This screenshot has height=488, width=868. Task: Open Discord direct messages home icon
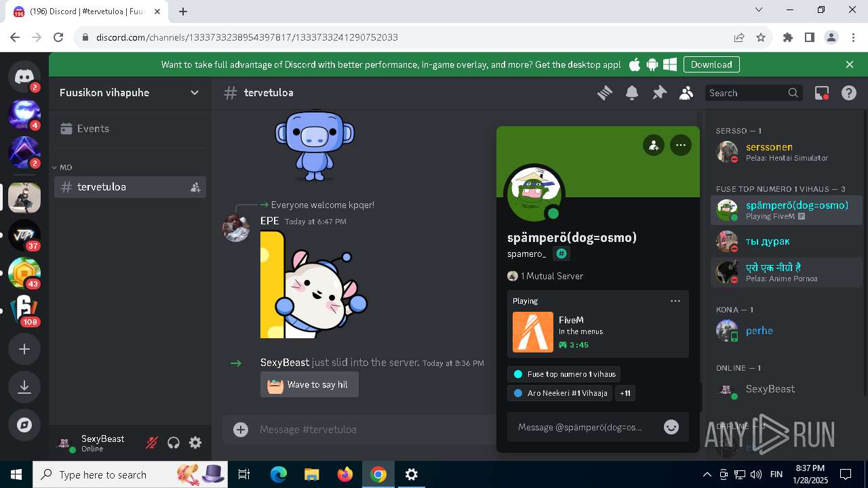point(24,76)
